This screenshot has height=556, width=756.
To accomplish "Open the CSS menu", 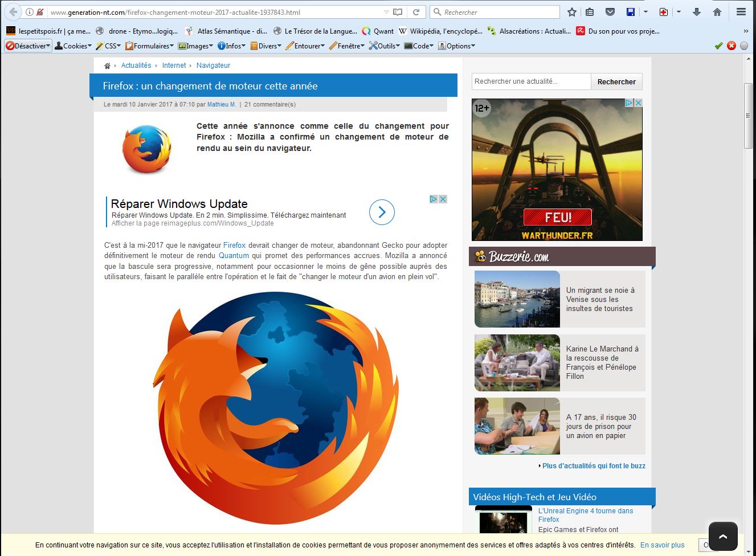I will [109, 46].
